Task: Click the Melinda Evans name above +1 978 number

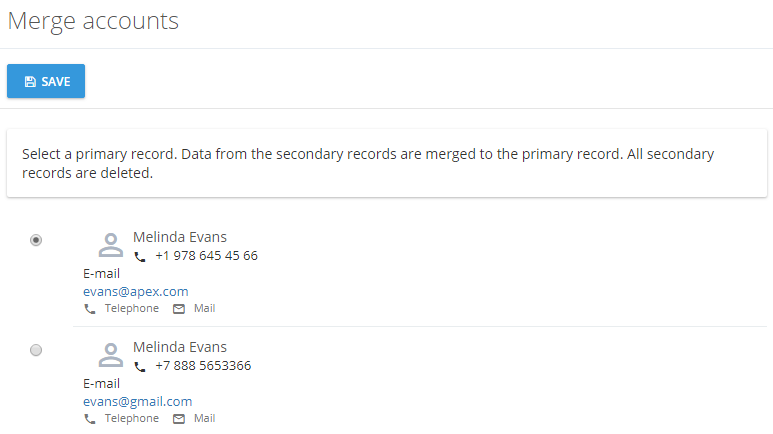Action: pyautogui.click(x=180, y=237)
